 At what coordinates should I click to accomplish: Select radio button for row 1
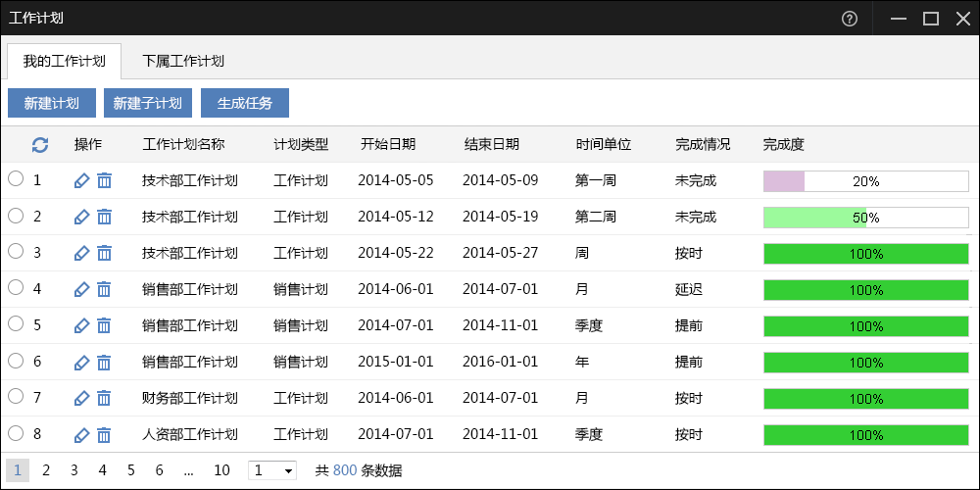[x=16, y=179]
